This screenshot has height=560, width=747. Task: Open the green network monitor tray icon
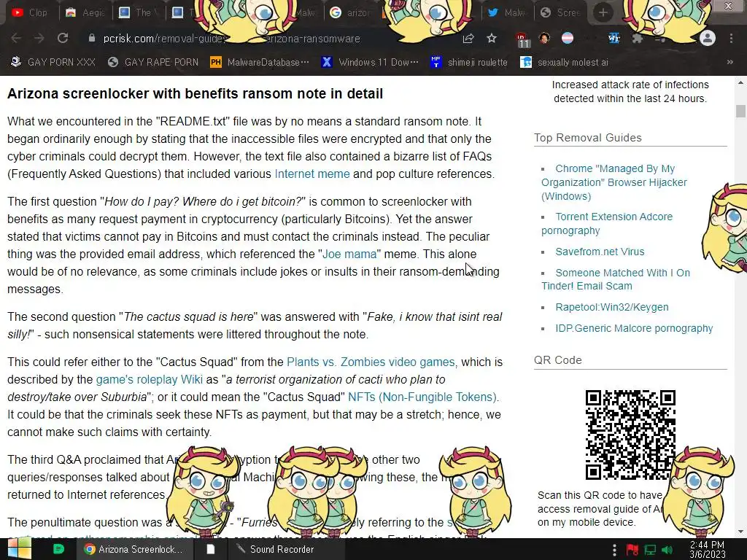[x=650, y=550]
